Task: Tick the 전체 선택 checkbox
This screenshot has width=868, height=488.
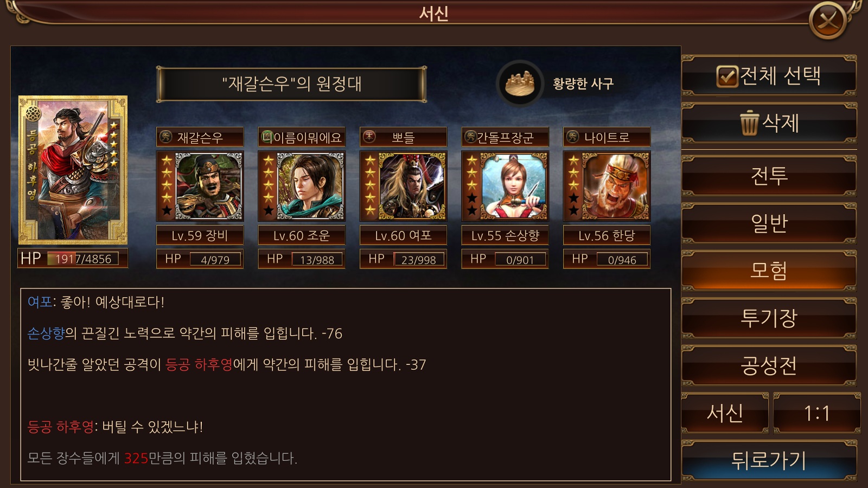Action: [x=727, y=76]
